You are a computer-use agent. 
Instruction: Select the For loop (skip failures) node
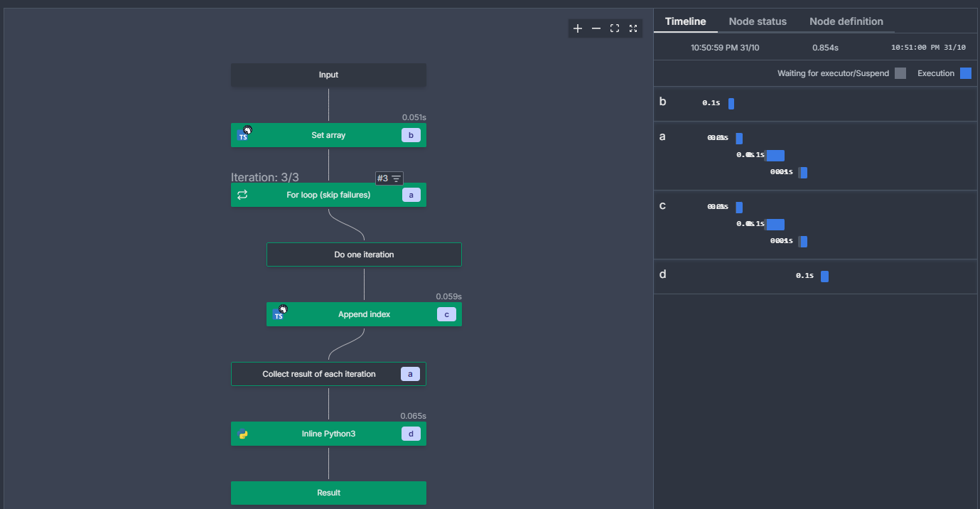tap(328, 195)
